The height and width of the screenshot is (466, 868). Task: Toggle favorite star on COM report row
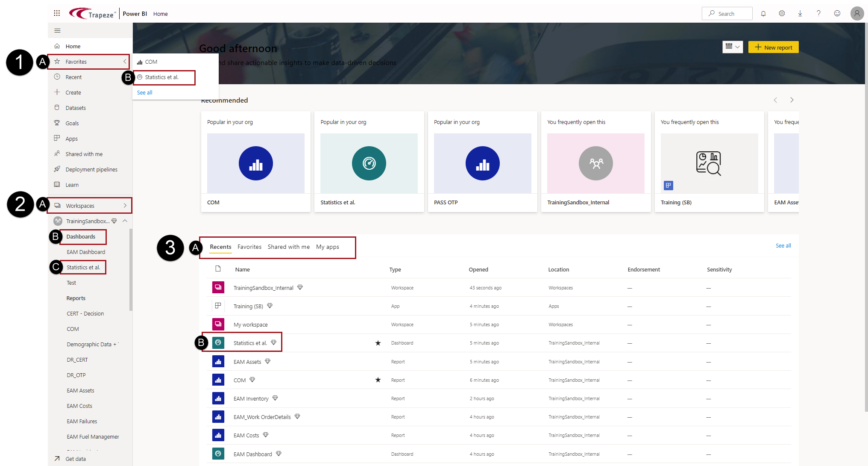378,380
